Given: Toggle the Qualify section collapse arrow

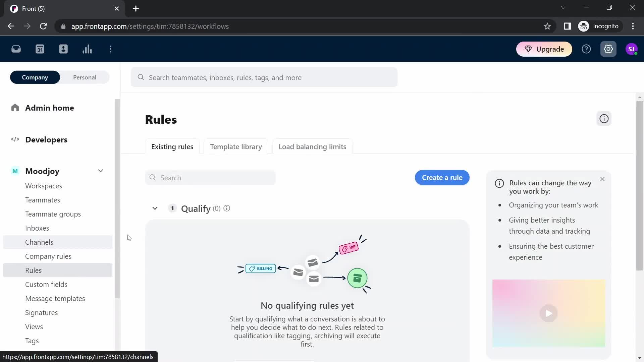Looking at the screenshot, I should tap(155, 208).
